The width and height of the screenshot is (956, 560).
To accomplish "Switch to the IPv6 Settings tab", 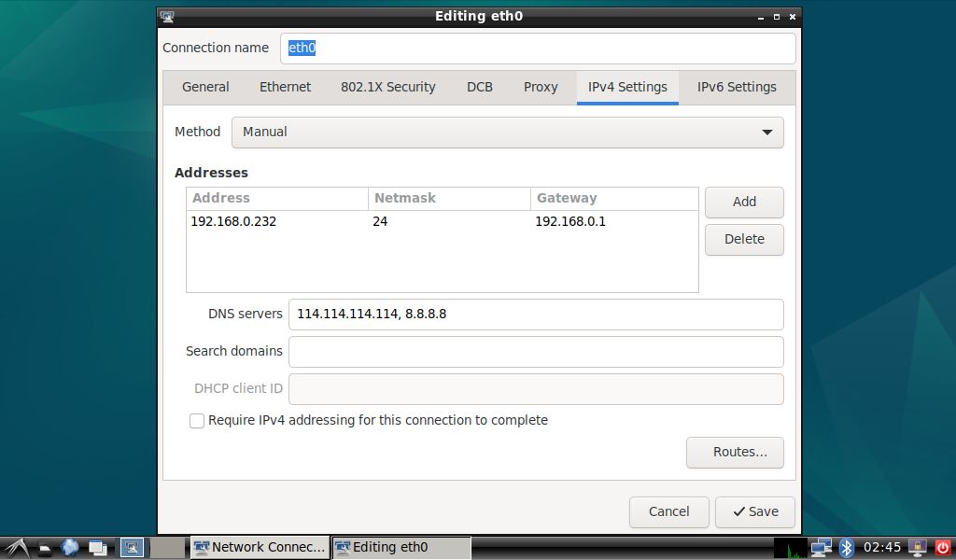I will coord(737,87).
